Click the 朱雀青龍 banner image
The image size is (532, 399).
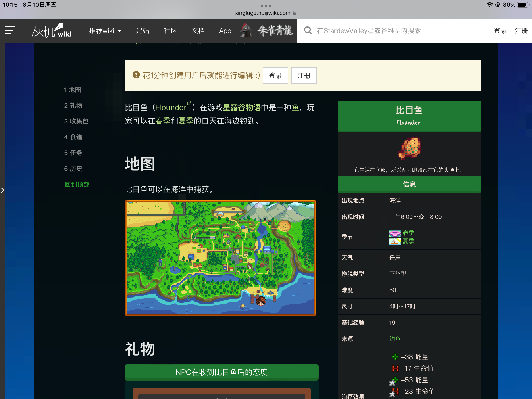point(267,31)
